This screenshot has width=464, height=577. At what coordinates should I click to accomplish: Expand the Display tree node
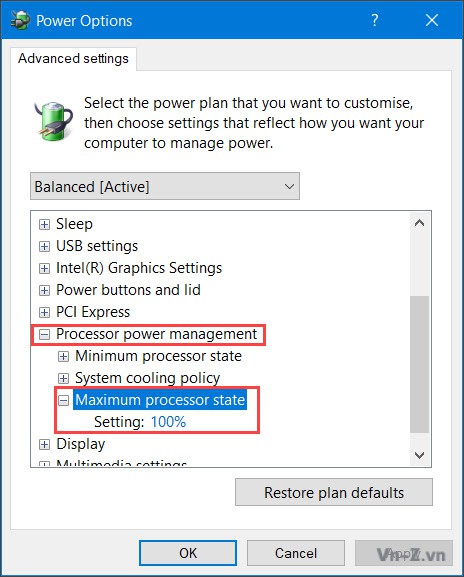click(44, 445)
